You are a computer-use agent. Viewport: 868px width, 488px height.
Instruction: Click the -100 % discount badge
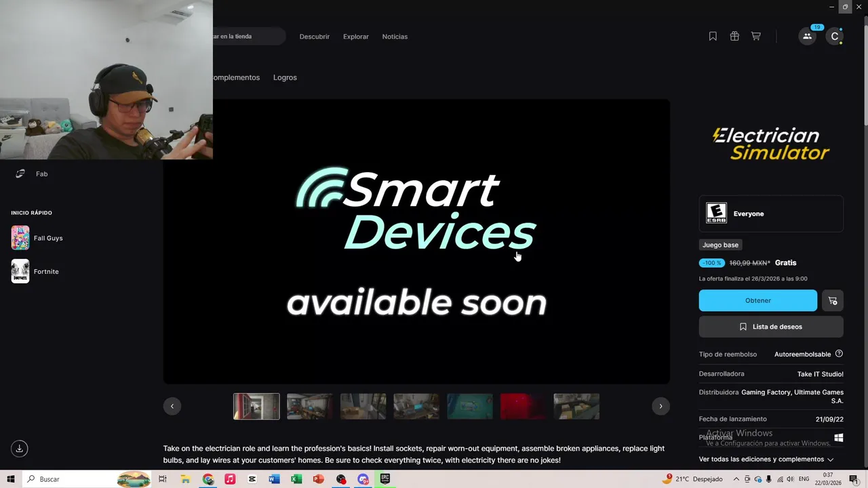click(x=712, y=263)
